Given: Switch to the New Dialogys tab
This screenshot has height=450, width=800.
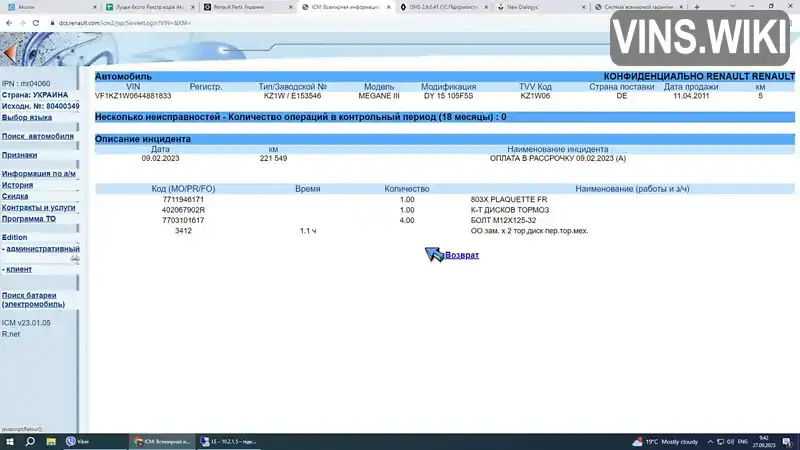Looking at the screenshot, I should [x=542, y=7].
